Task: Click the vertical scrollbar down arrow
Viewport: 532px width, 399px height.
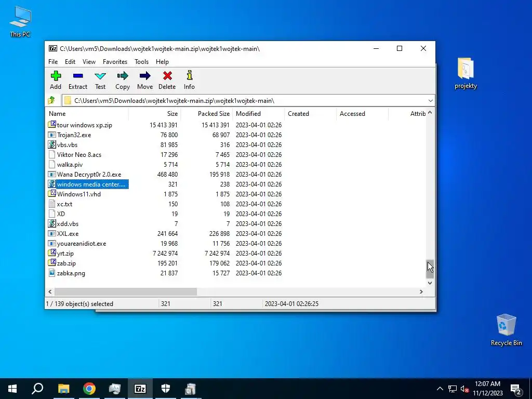Action: coord(430,283)
